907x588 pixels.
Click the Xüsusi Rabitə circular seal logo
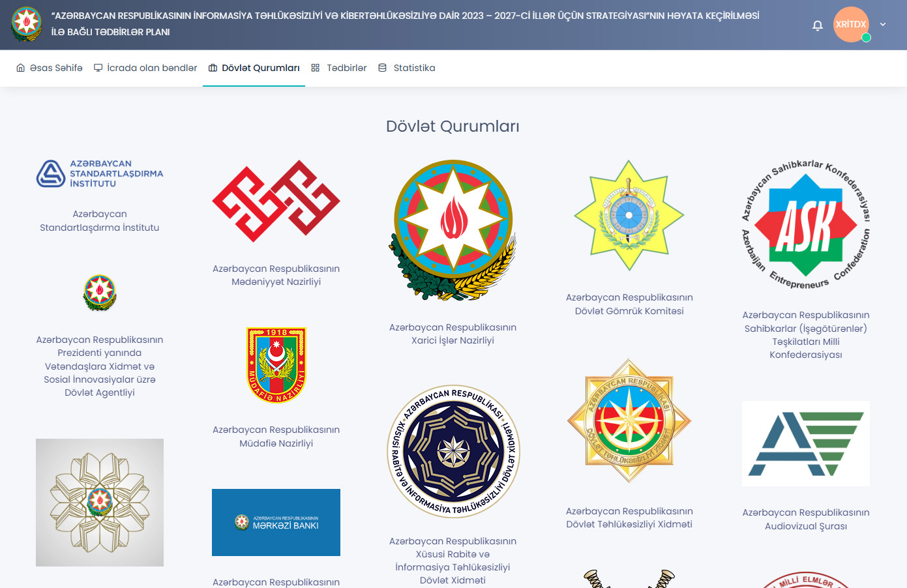453,451
